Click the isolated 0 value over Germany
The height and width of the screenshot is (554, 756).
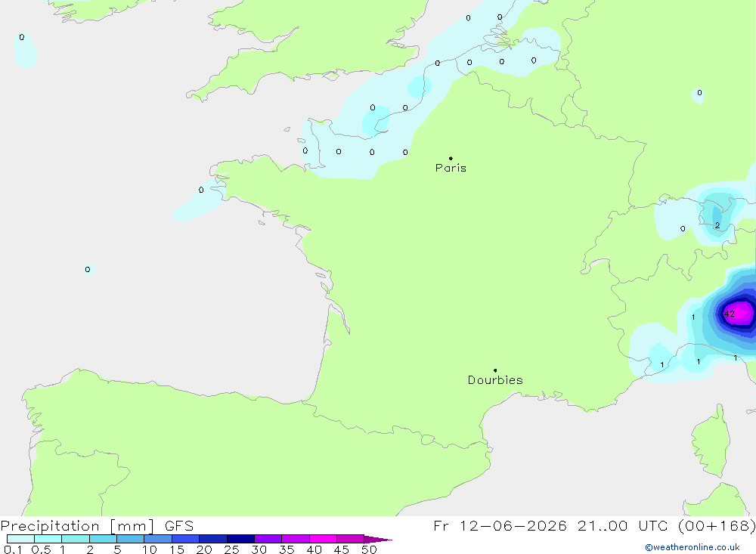pyautogui.click(x=699, y=92)
